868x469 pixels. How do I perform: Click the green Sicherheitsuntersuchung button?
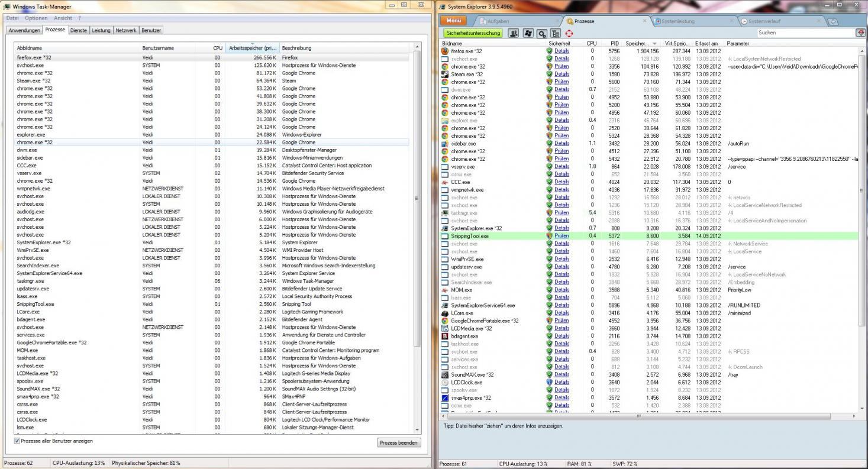point(473,33)
